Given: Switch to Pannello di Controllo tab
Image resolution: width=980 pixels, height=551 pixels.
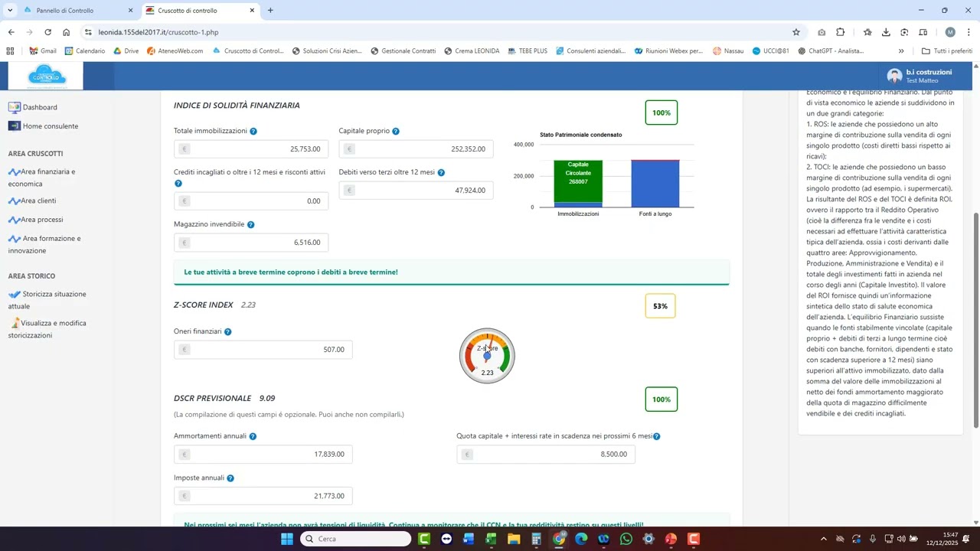Looking at the screenshot, I should pos(65,11).
